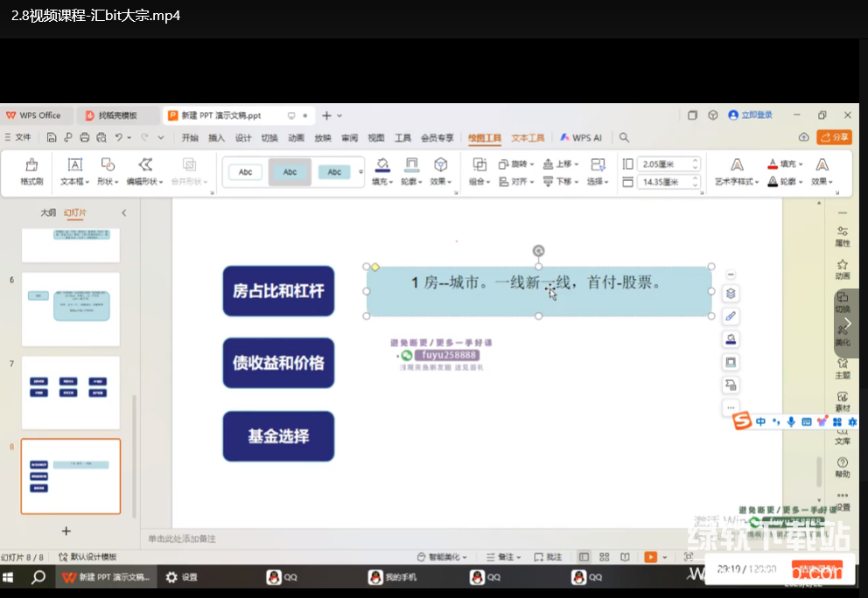This screenshot has height=598, width=868.
Task: Click the save icon in quick access toolbar
Action: 52,137
